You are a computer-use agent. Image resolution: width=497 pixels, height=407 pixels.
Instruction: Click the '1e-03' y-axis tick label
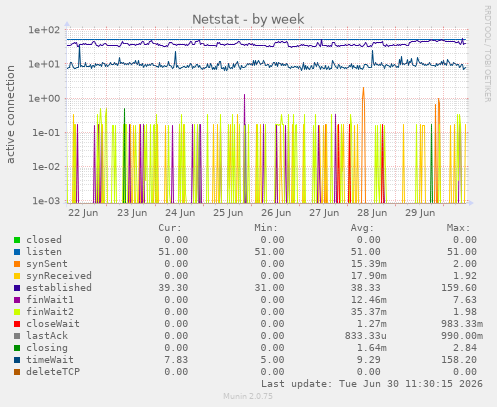point(46,201)
